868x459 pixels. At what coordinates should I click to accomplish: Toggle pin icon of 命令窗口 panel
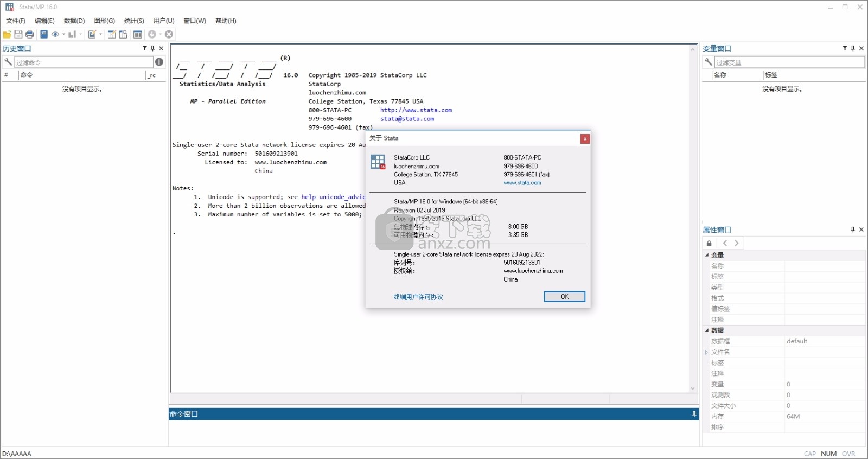pos(694,414)
